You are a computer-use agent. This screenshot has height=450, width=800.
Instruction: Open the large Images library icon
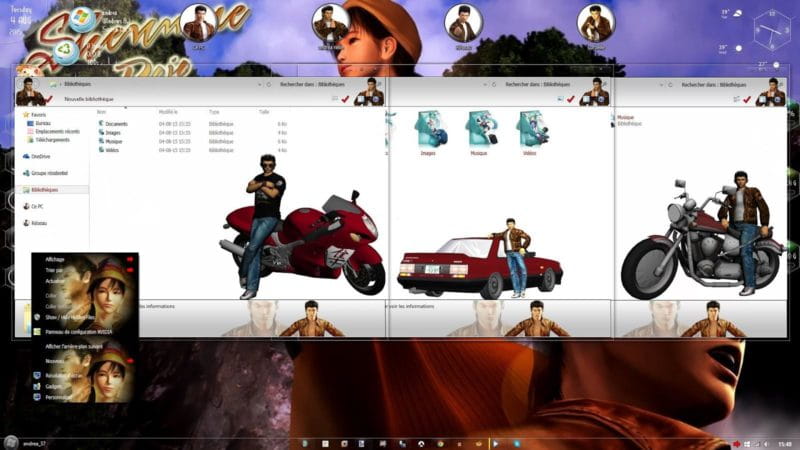[428, 130]
